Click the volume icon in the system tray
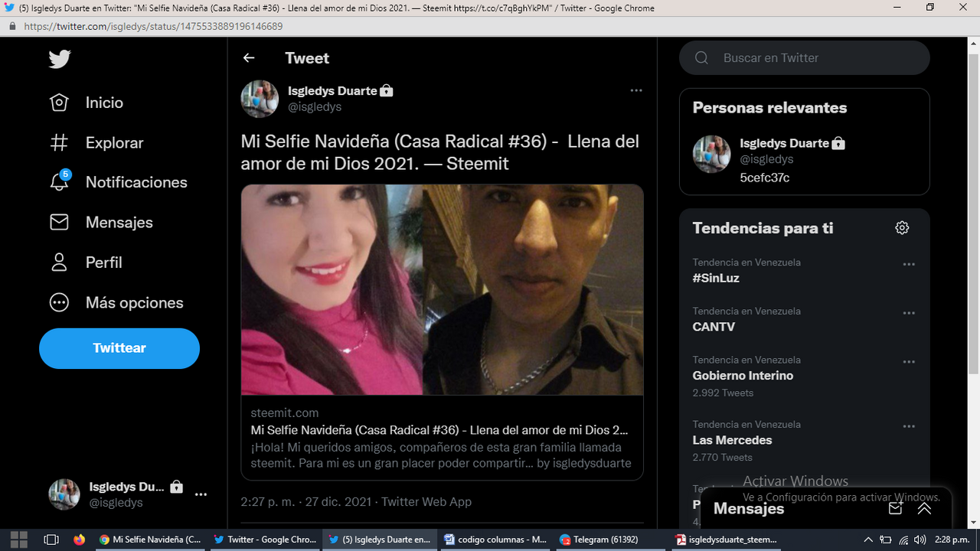Screen dimensions: 980x551 coord(920,540)
